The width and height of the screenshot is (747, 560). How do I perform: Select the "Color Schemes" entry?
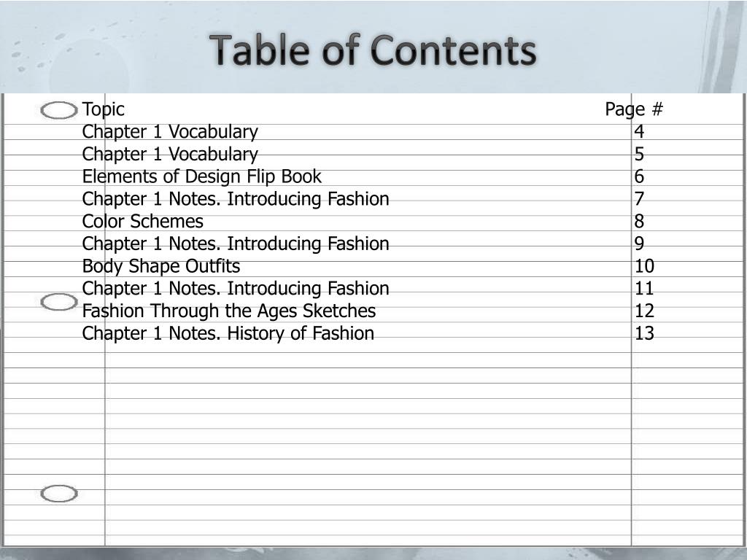pos(143,222)
